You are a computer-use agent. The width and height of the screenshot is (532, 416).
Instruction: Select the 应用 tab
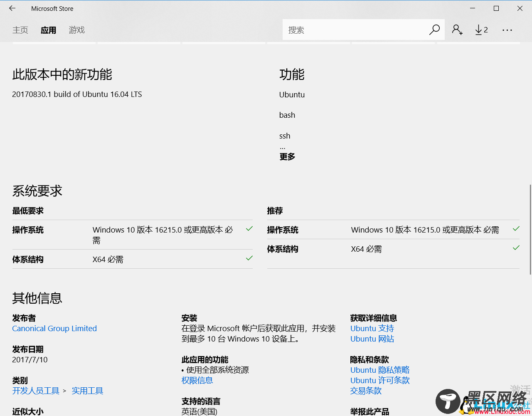pyautogui.click(x=49, y=30)
